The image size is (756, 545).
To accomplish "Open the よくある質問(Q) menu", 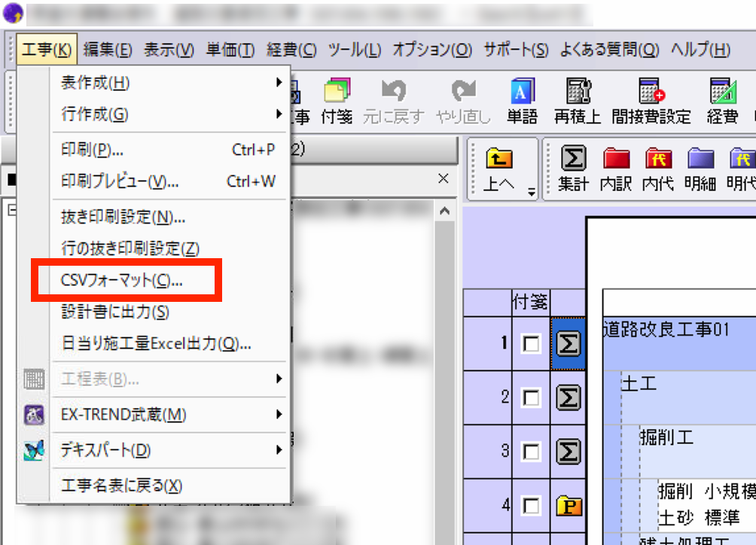I will pos(609,50).
